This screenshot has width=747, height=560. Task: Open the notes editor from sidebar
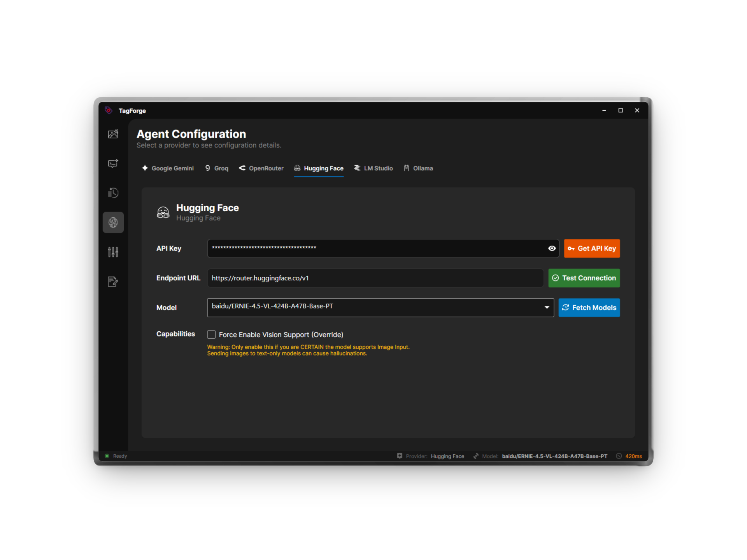[113, 282]
